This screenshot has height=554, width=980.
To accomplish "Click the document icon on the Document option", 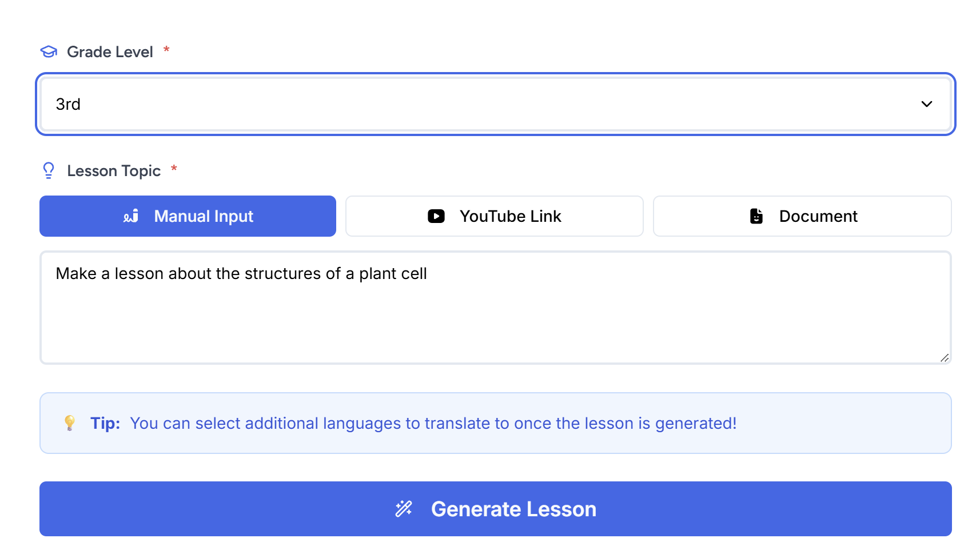I will click(756, 216).
